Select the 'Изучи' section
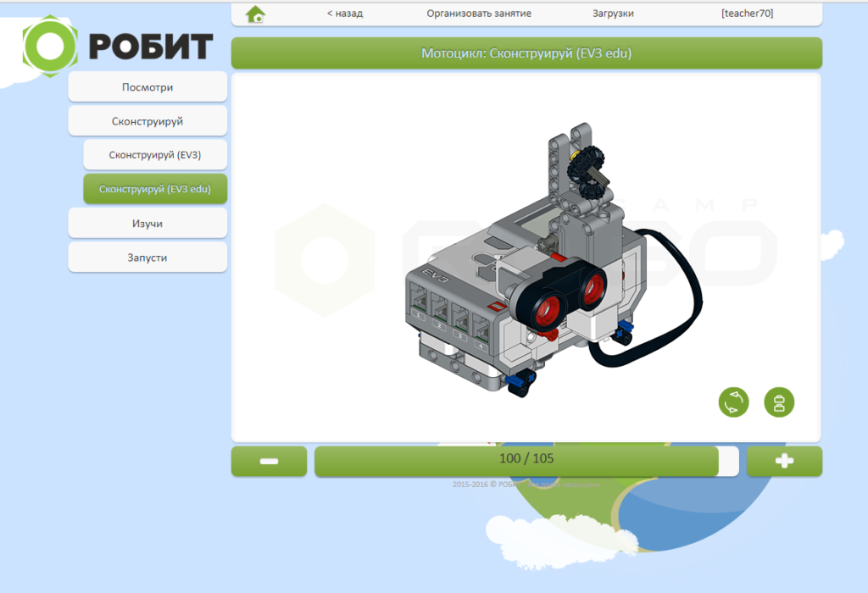The width and height of the screenshot is (868, 593). [x=147, y=224]
